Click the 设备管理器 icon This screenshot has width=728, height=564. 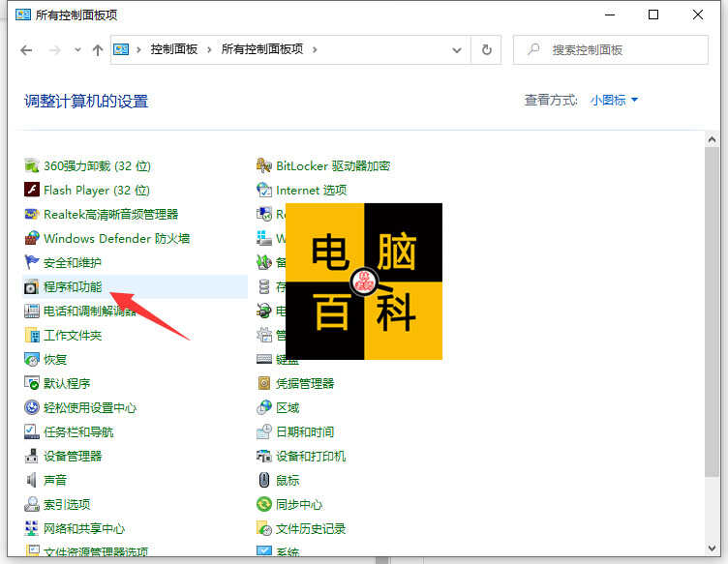[x=32, y=456]
